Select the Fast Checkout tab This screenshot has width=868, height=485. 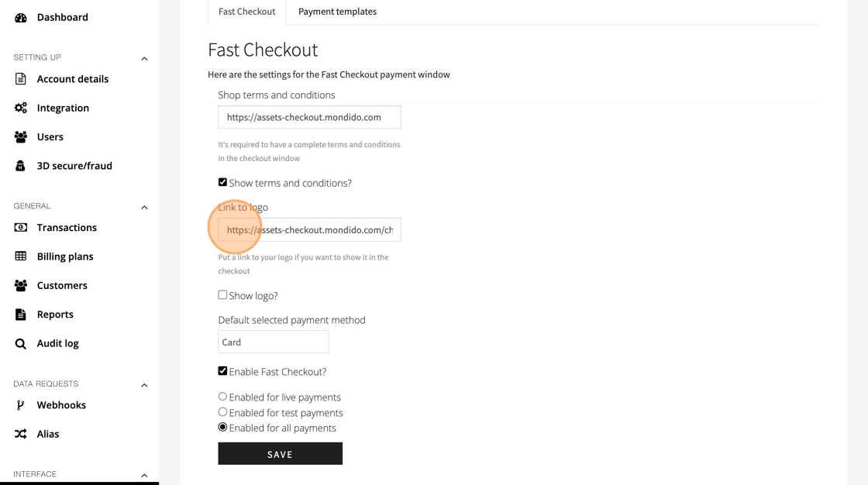coord(246,12)
